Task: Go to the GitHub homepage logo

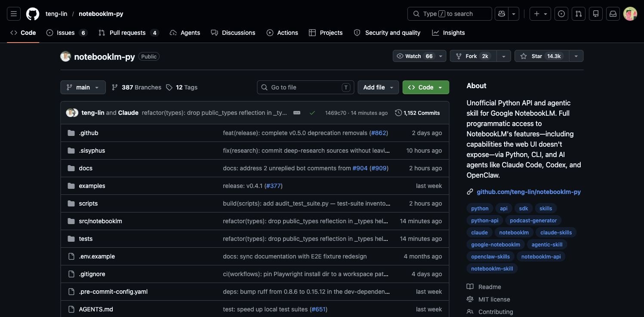Action: click(33, 14)
